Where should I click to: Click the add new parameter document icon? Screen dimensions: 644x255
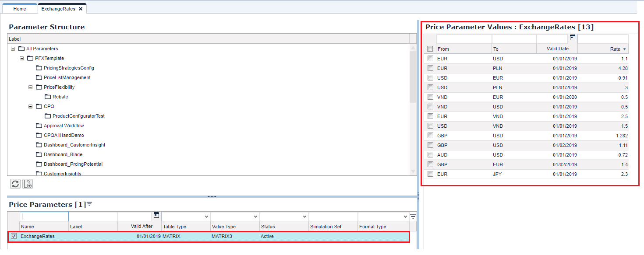(x=28, y=184)
